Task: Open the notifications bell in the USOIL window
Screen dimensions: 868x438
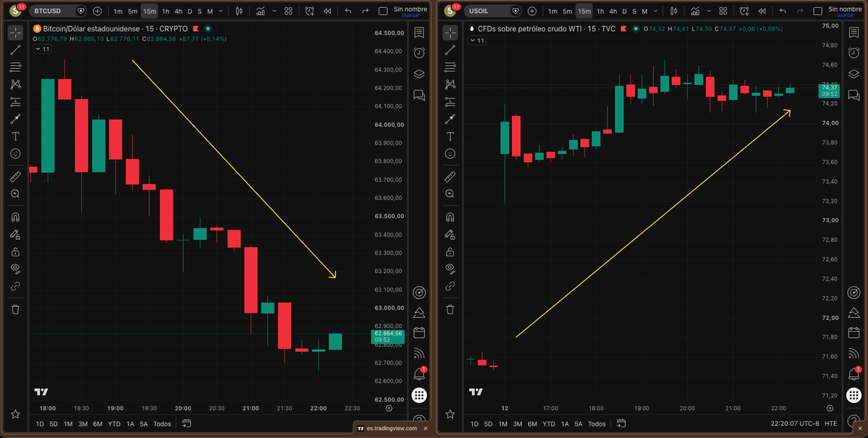Action: coord(854,374)
